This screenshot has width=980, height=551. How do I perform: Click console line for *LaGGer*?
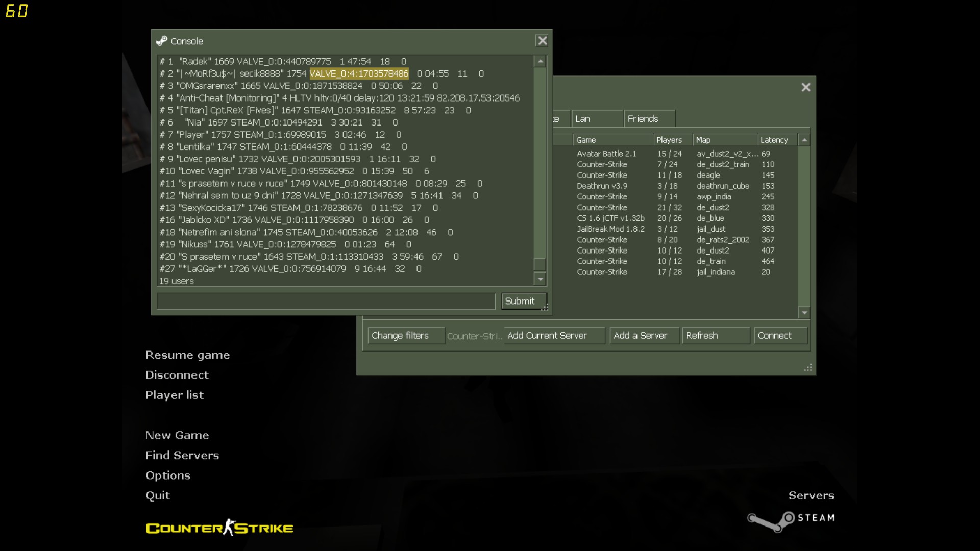[290, 269]
